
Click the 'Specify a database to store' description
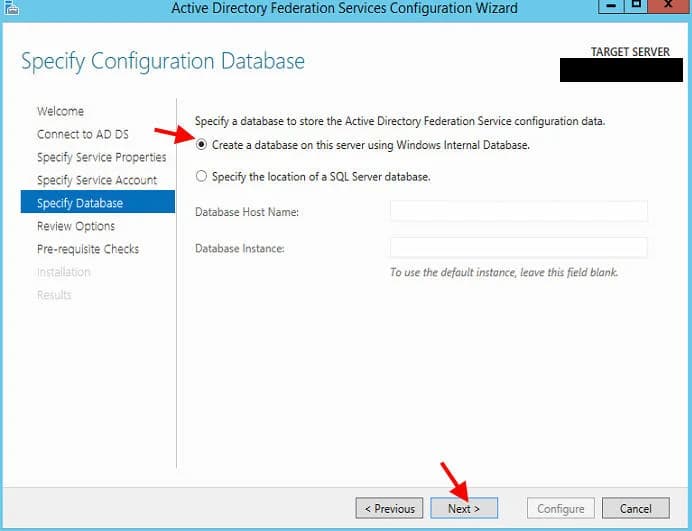[400, 121]
